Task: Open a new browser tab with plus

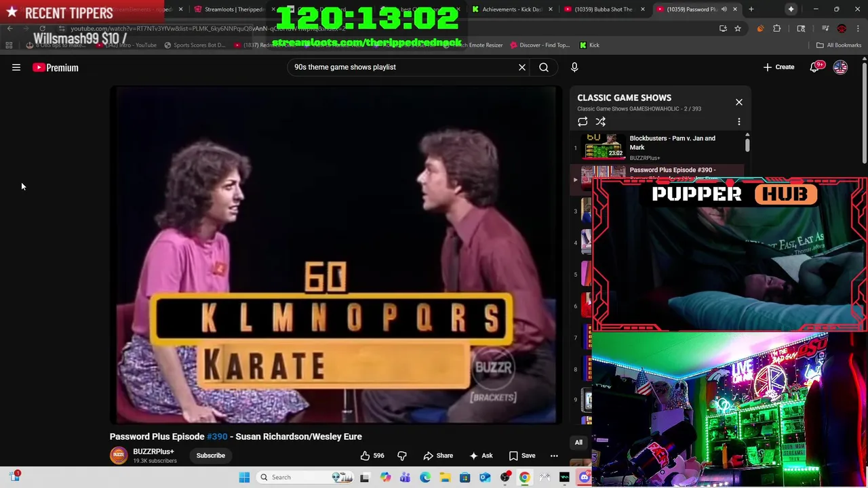Action: (751, 9)
